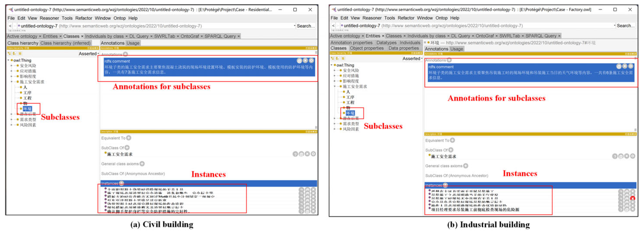Viewport: 644px width, 232px height.
Task: Delete rdfs:comment annotation in Residential window
Action: 305,61
